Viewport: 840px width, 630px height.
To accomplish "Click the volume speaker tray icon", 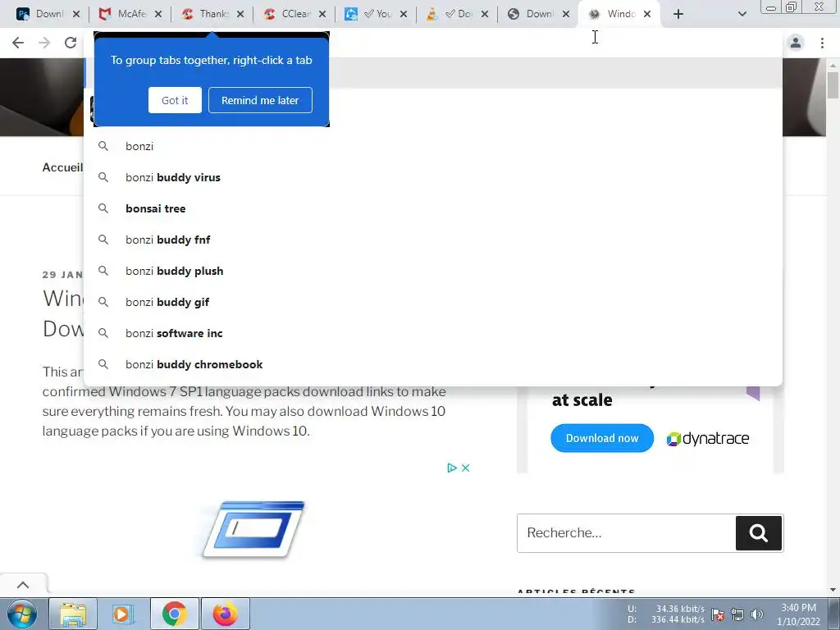I will pyautogui.click(x=757, y=614).
